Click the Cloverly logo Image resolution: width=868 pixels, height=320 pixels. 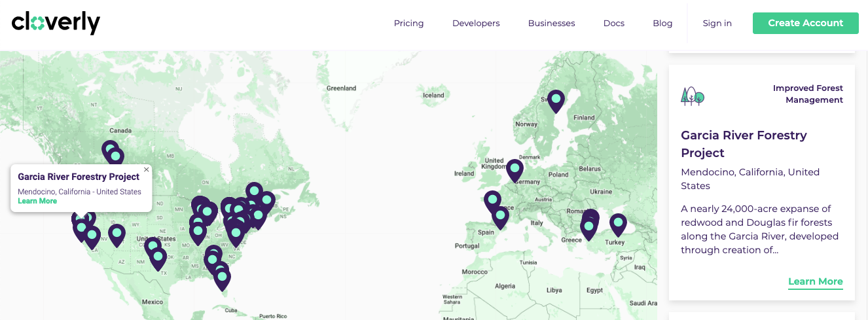pos(56,23)
